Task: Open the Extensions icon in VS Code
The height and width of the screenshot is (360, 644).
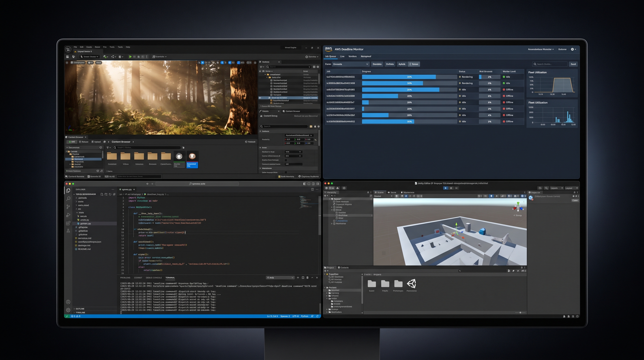Action: tap(68, 223)
